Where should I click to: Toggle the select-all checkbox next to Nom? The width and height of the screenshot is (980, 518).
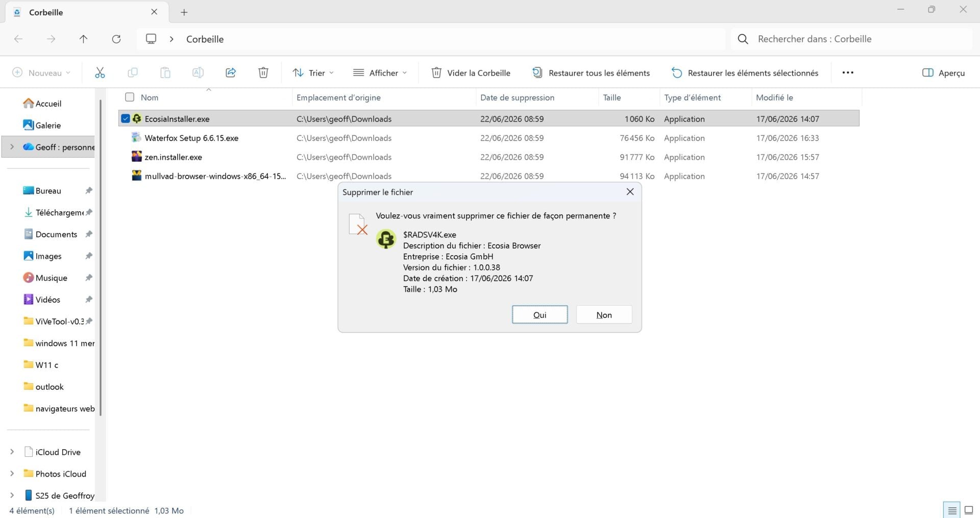coord(130,97)
